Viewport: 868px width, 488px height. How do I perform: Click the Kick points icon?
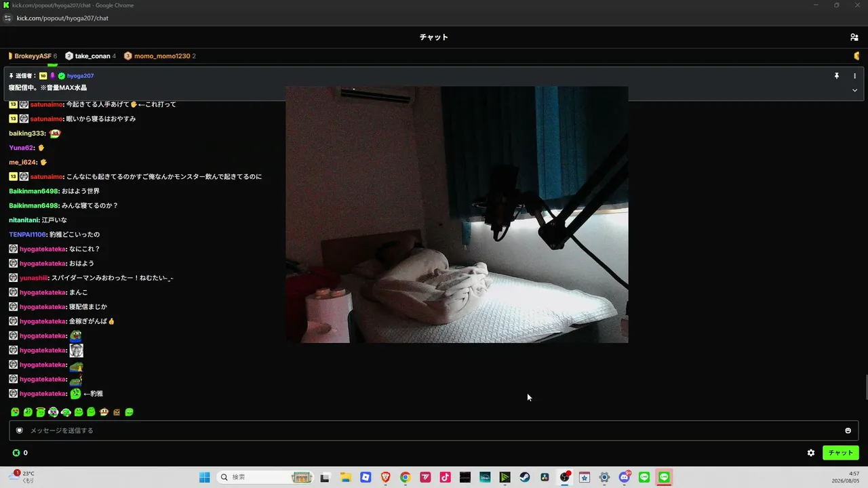pyautogui.click(x=16, y=453)
